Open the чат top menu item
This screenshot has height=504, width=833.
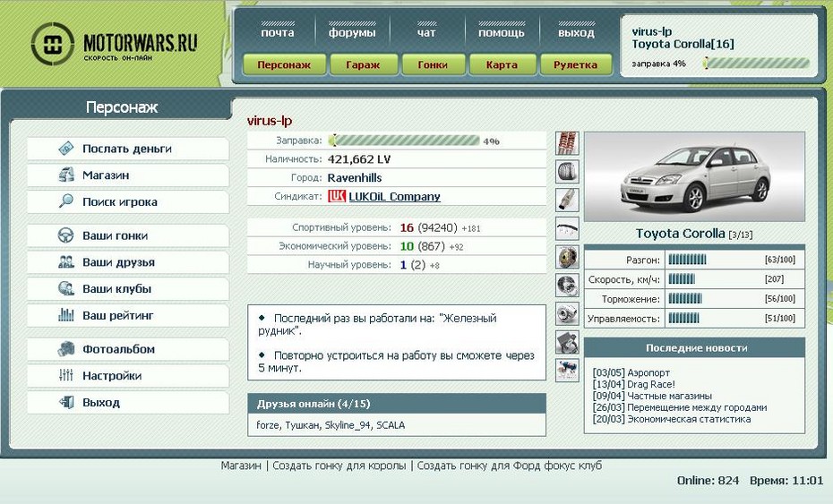pyautogui.click(x=426, y=32)
